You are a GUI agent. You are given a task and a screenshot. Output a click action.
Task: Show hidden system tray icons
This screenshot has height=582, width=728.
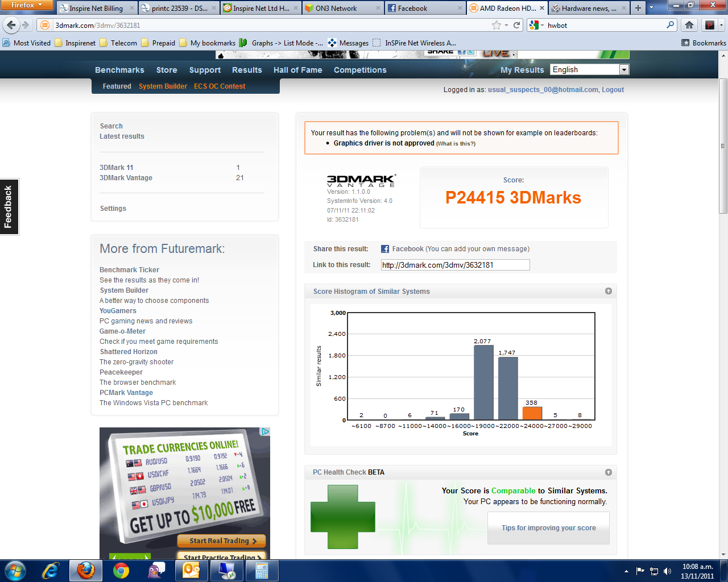pos(627,571)
